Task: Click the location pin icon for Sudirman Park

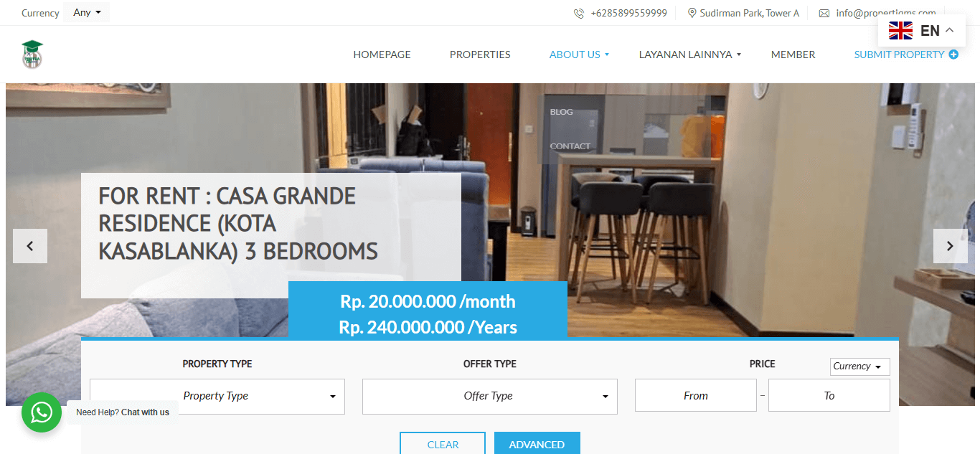Action: [692, 13]
